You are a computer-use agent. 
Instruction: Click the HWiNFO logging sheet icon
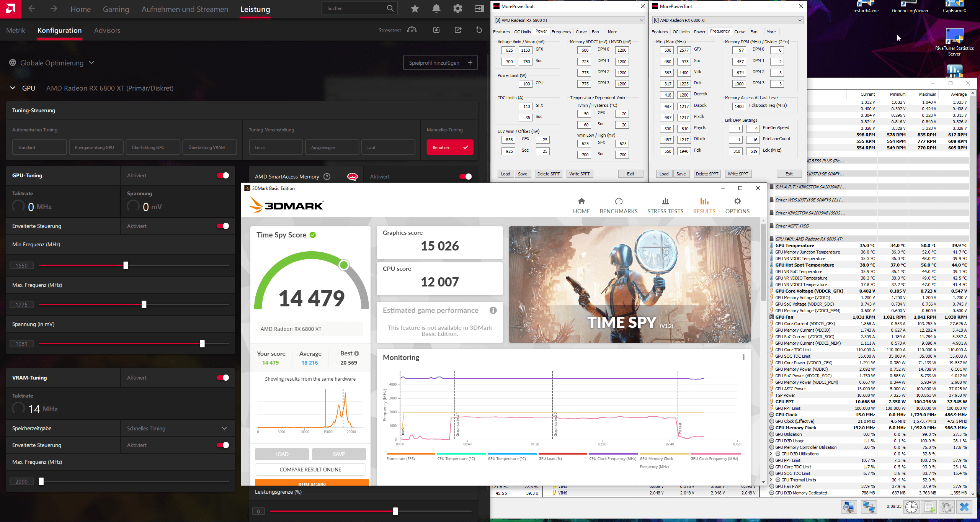tap(929, 507)
